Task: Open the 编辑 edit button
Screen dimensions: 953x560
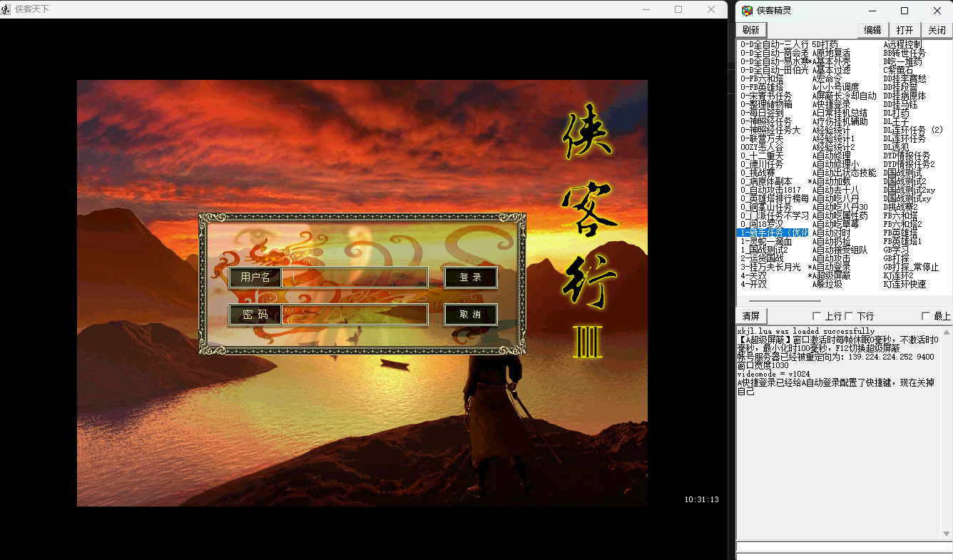Action: coord(873,30)
